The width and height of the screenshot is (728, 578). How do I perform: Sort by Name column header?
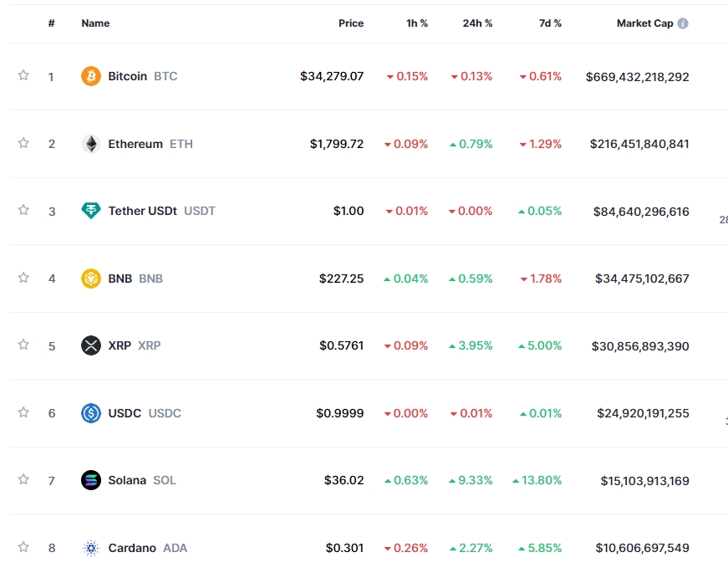click(x=95, y=23)
